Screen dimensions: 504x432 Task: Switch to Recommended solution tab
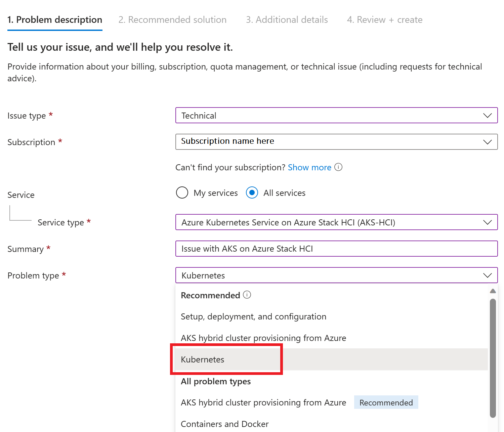172,20
